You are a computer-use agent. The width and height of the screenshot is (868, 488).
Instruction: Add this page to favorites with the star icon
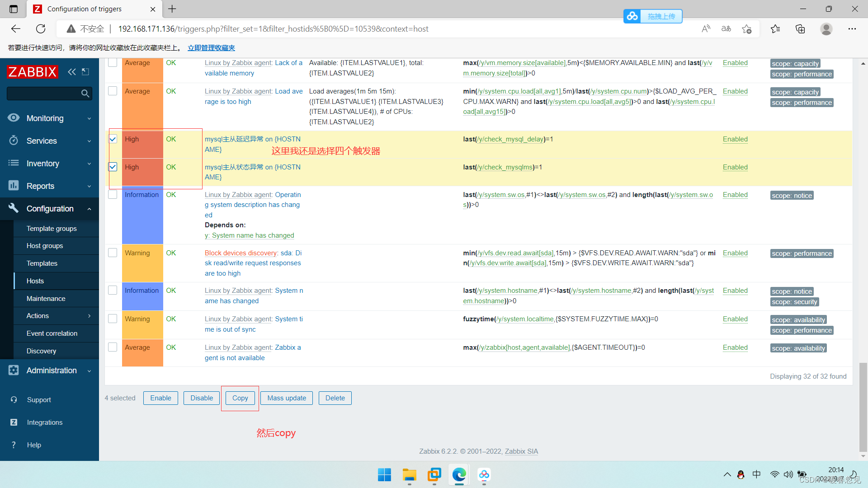746,29
